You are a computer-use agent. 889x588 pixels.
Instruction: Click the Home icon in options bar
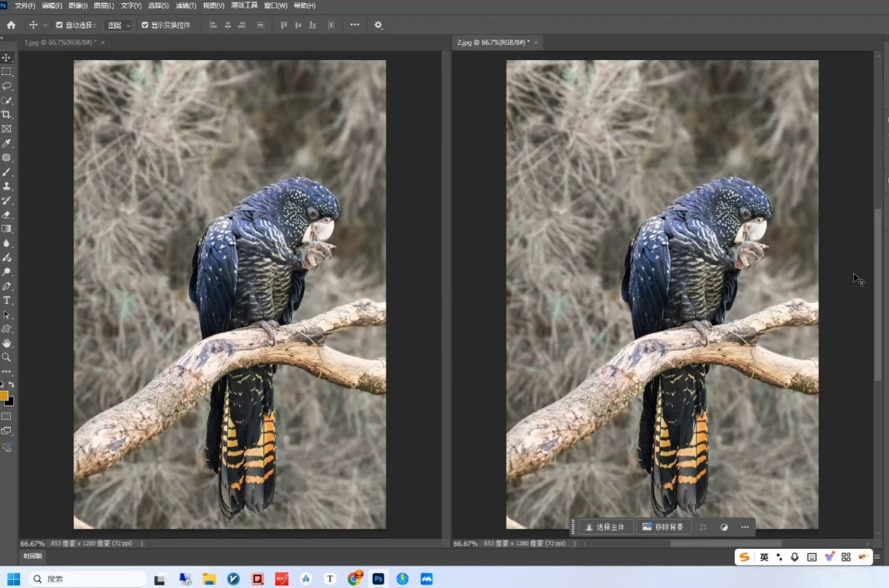click(11, 25)
